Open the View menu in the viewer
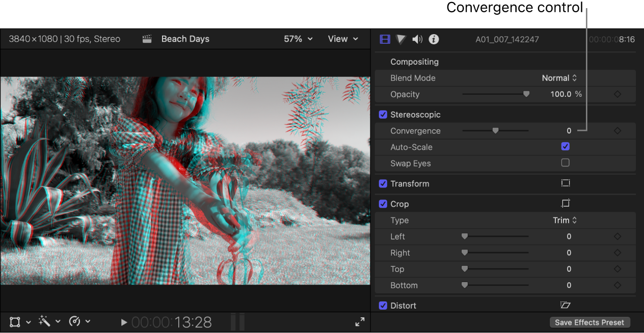 [342, 39]
